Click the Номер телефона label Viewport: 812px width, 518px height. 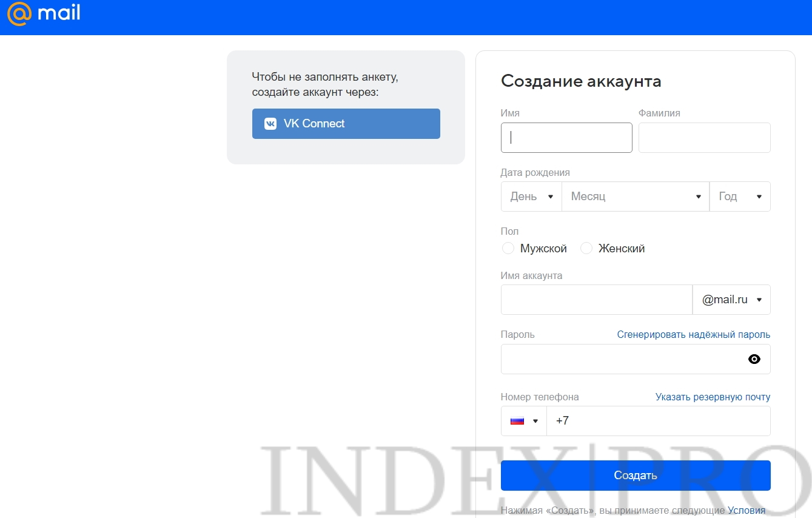(x=540, y=397)
